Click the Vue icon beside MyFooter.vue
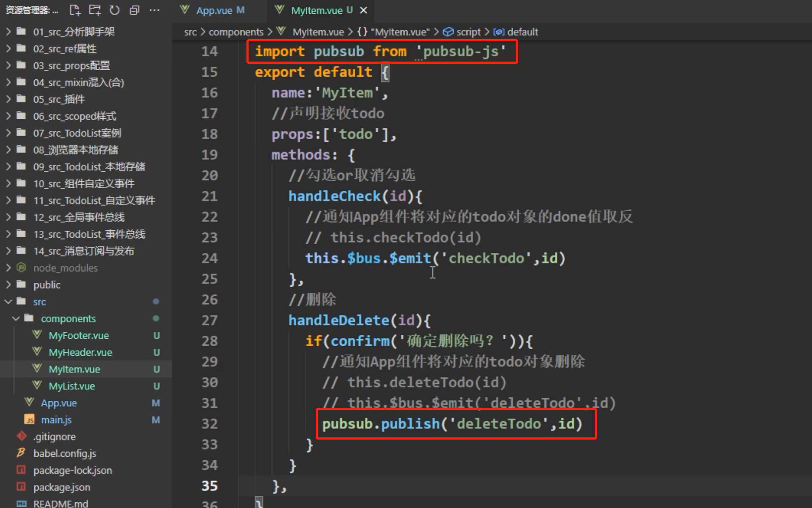This screenshot has width=812, height=508. (x=37, y=335)
